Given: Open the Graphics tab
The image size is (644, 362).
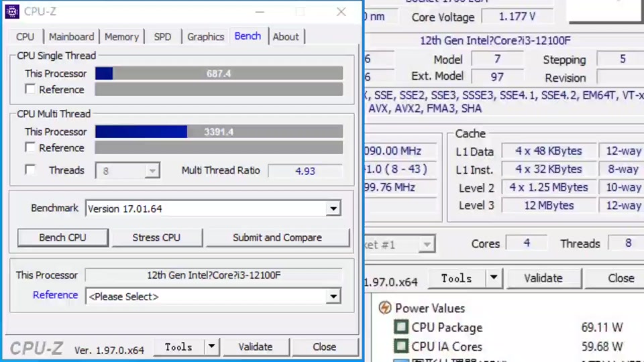Looking at the screenshot, I should tap(205, 37).
